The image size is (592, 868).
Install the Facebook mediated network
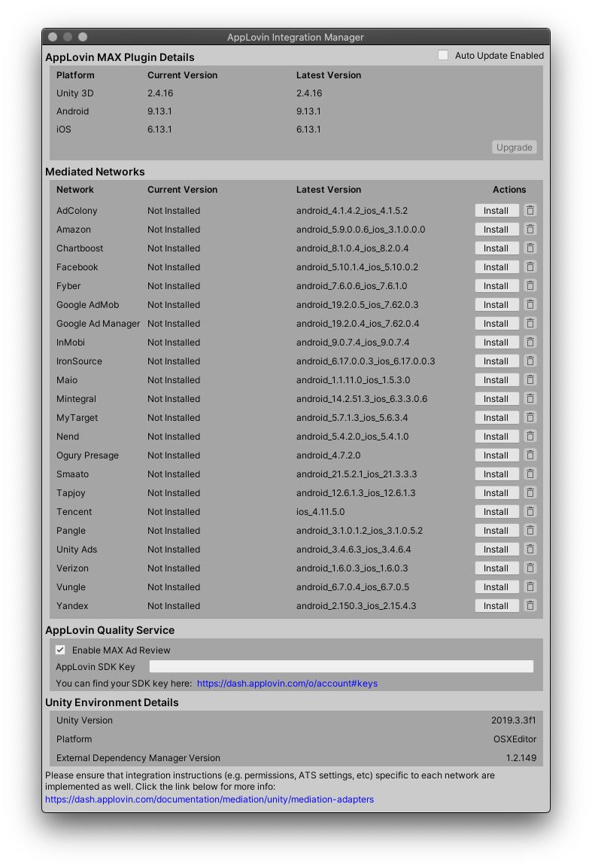(496, 266)
